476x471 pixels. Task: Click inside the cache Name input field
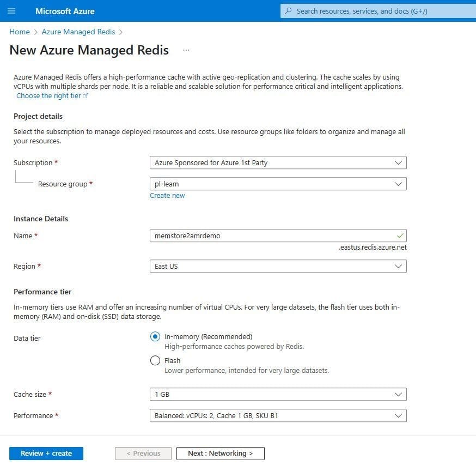pos(245,235)
